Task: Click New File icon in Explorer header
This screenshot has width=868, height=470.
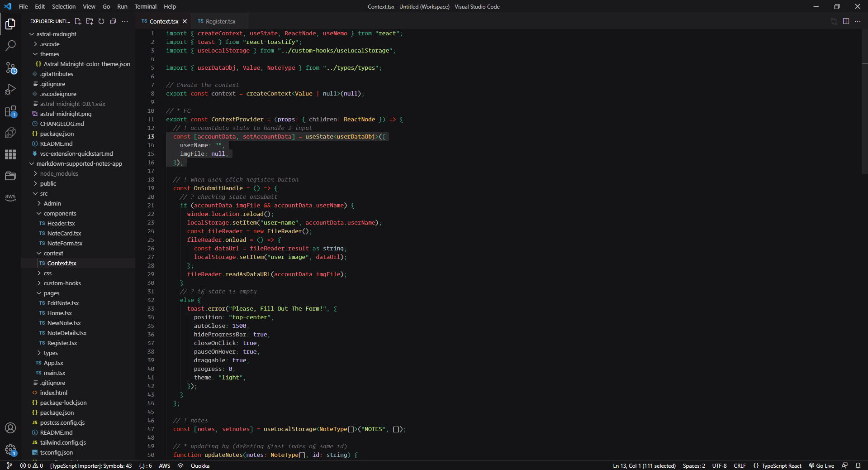Action: (78, 21)
